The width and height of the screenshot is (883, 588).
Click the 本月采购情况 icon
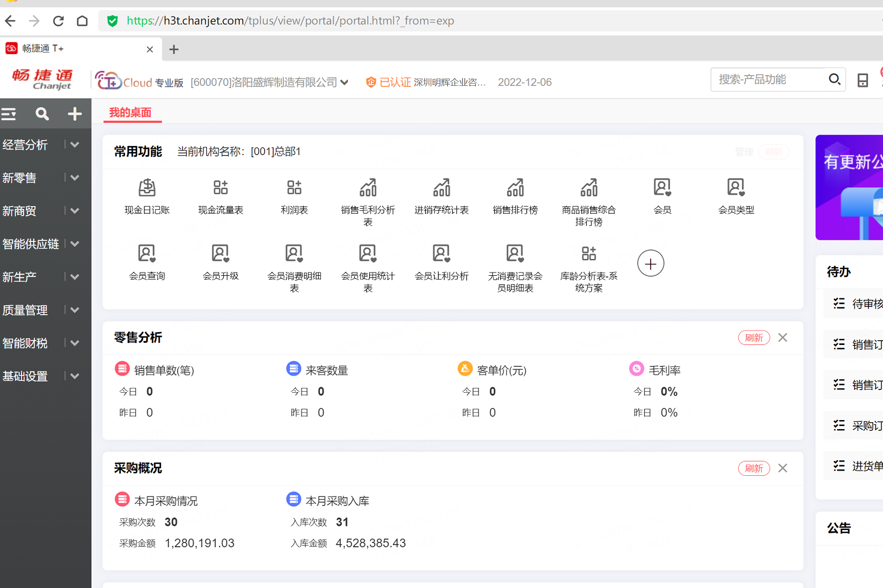click(x=122, y=499)
